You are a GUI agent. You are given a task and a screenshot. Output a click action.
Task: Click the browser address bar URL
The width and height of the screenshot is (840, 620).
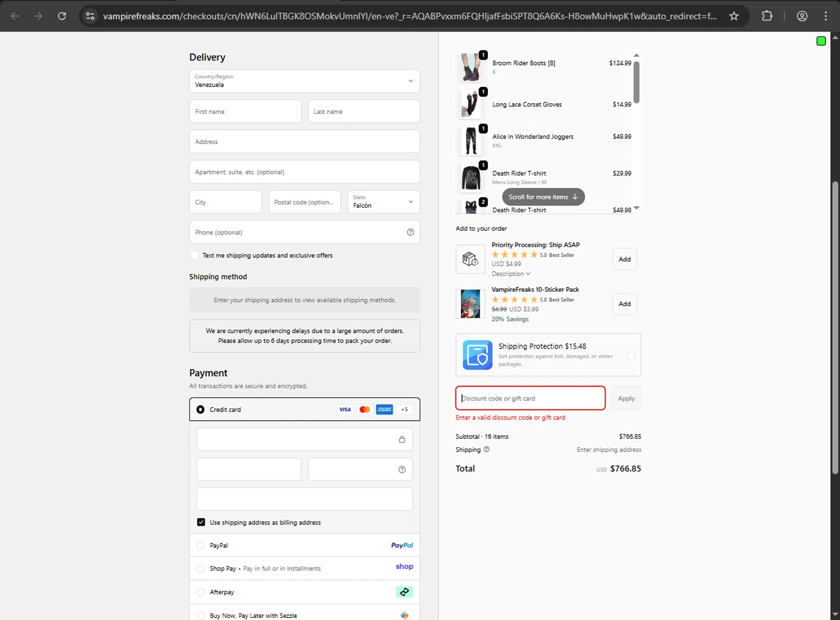point(410,16)
